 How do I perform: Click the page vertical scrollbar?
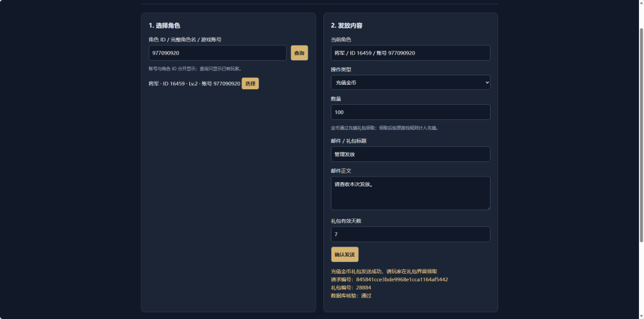[641, 135]
